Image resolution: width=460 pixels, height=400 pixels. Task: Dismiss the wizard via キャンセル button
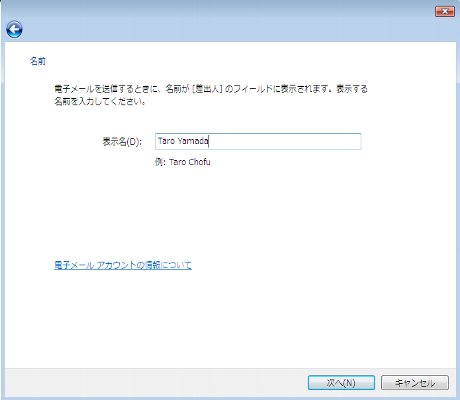pyautogui.click(x=415, y=383)
